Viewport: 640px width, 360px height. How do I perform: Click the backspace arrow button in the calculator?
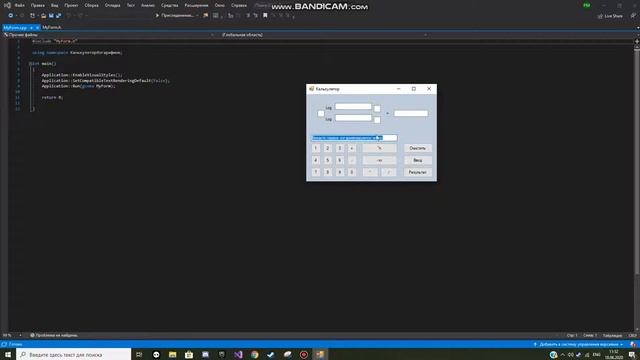click(x=379, y=160)
